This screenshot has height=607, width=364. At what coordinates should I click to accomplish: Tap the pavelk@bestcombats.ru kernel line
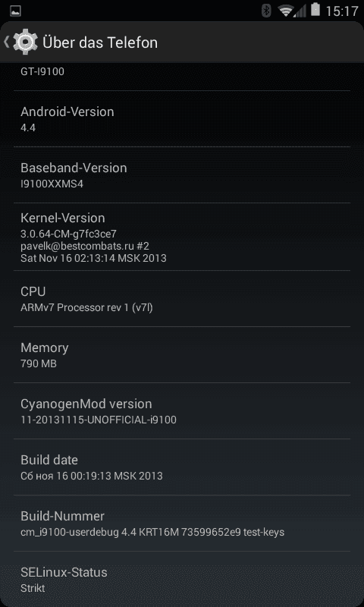[85, 246]
